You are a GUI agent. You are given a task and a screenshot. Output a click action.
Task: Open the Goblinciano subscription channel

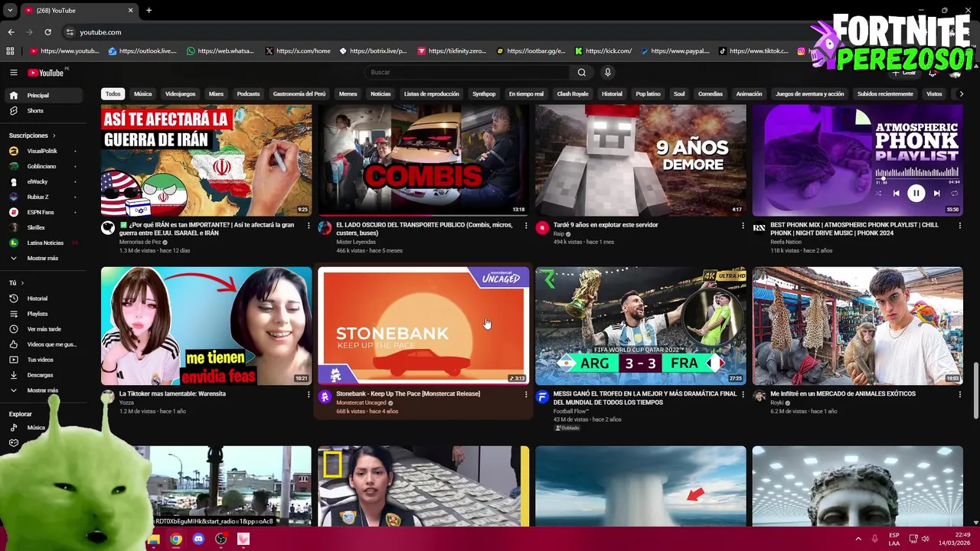point(41,166)
